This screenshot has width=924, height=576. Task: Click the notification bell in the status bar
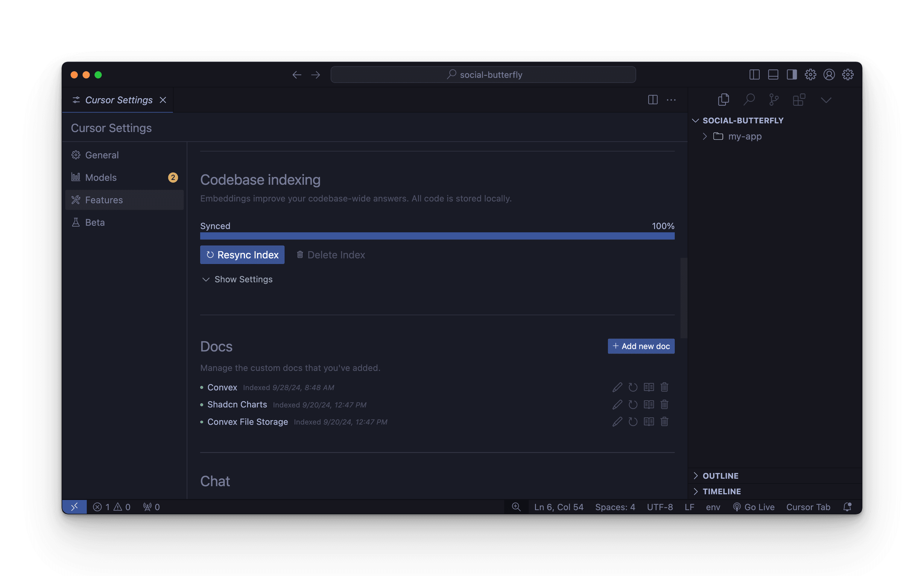pos(847,507)
